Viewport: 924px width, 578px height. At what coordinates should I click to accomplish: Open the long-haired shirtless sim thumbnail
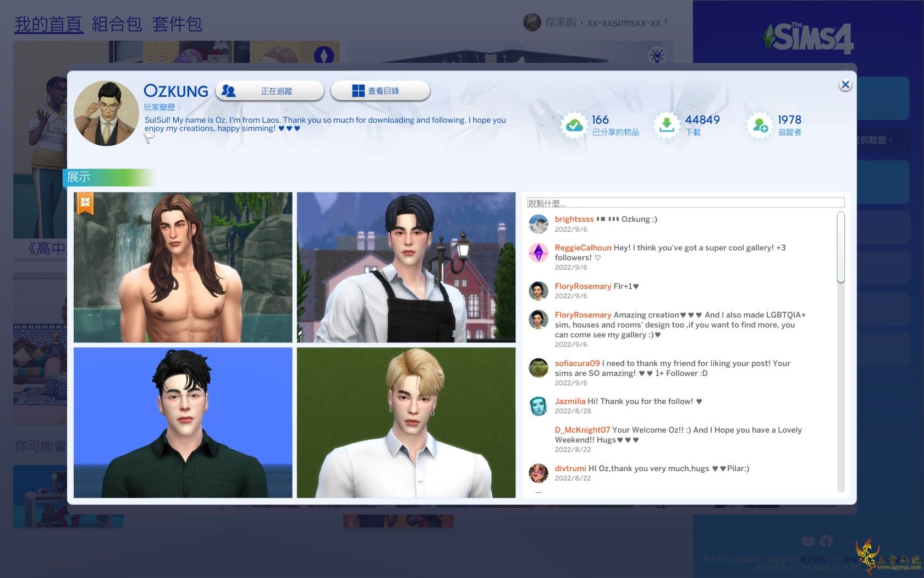coord(183,268)
